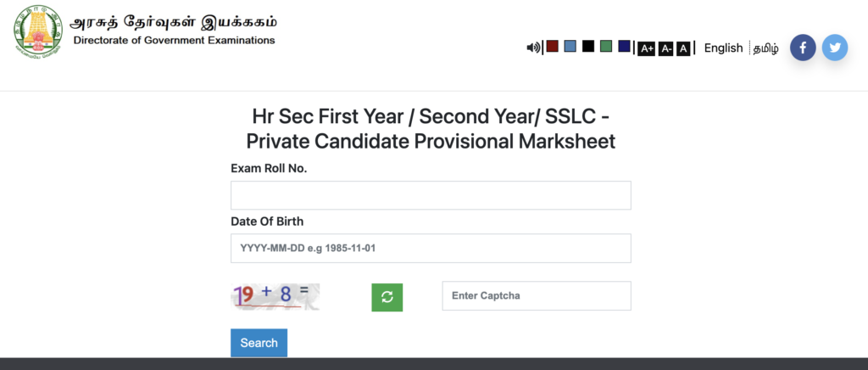
Task: Refresh the captcha with green button
Action: coord(387,297)
